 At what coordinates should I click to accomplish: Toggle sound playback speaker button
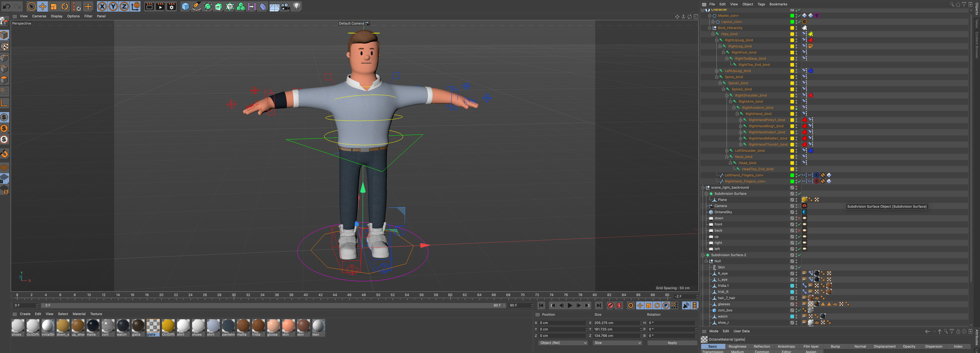pos(686,305)
